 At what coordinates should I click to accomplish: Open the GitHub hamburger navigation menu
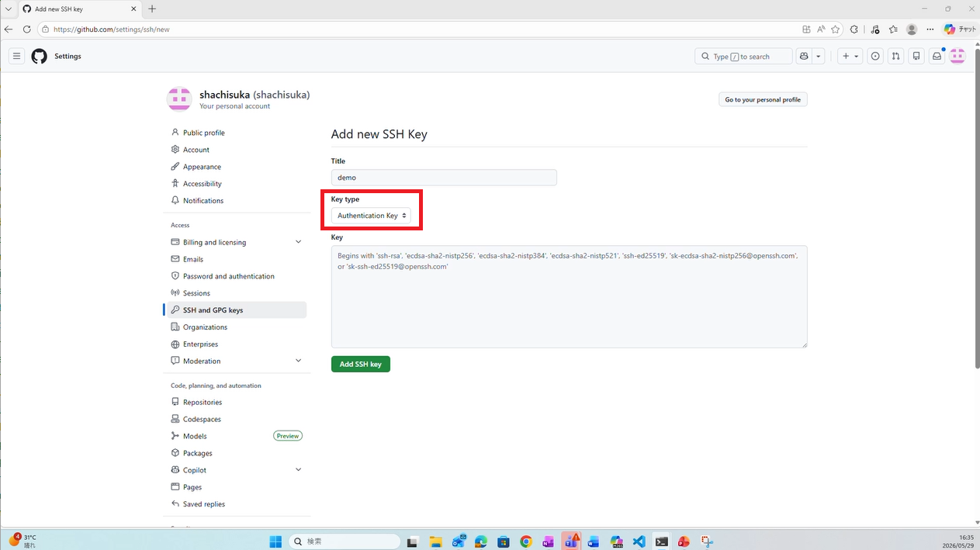16,56
